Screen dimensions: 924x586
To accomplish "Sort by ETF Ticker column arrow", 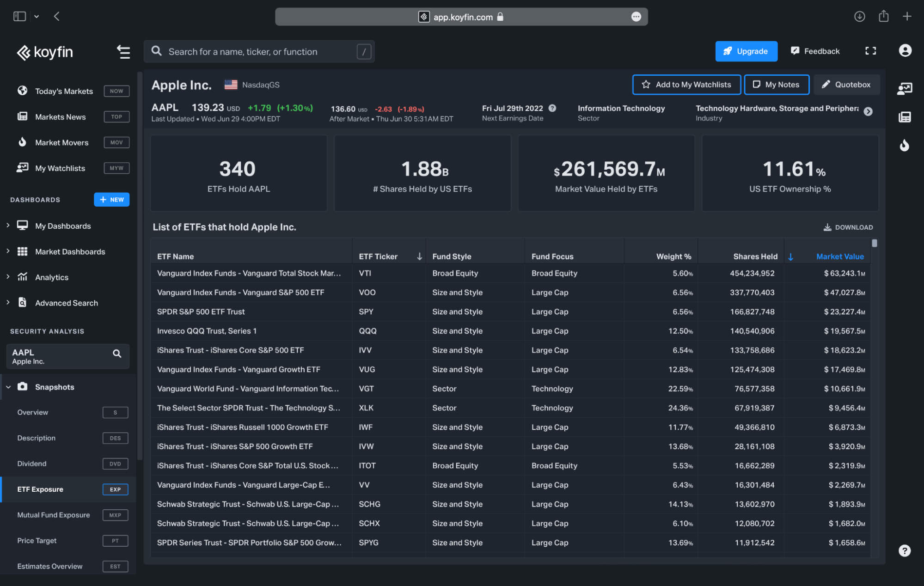I will click(x=419, y=256).
